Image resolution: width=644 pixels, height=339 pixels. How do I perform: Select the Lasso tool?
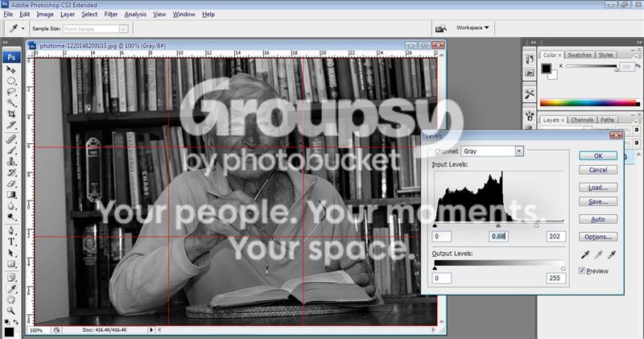click(x=11, y=92)
